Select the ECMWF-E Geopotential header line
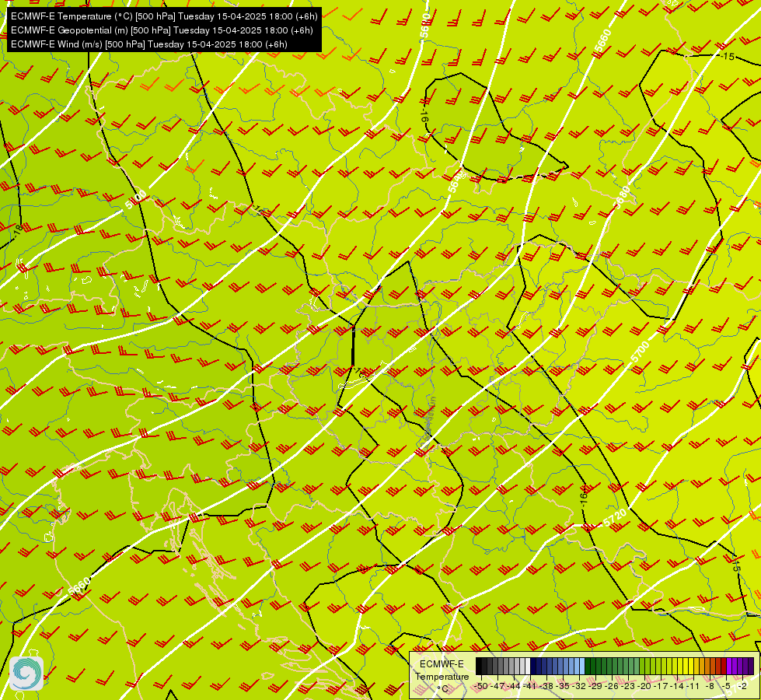761x700 pixels. (x=162, y=30)
